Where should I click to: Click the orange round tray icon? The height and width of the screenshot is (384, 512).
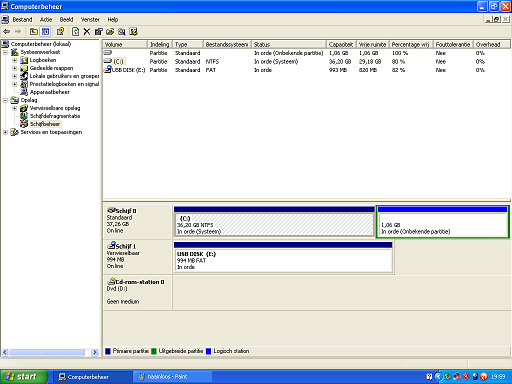(x=484, y=377)
